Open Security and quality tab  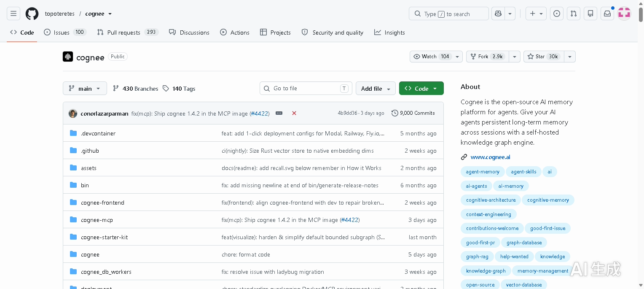click(333, 32)
